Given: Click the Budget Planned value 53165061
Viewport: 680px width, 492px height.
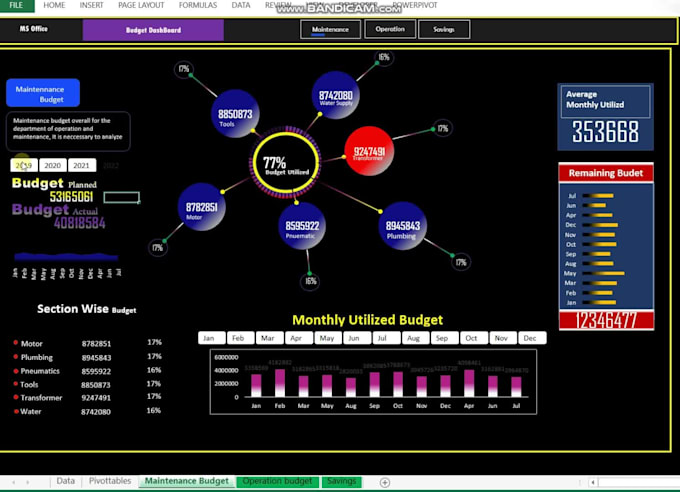Looking at the screenshot, I should pos(71,197).
